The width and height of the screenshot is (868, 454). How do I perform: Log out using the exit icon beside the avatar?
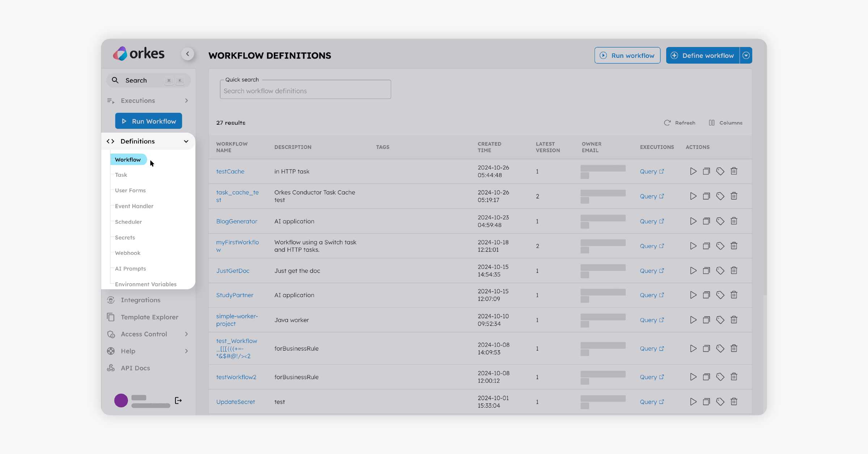click(x=178, y=401)
